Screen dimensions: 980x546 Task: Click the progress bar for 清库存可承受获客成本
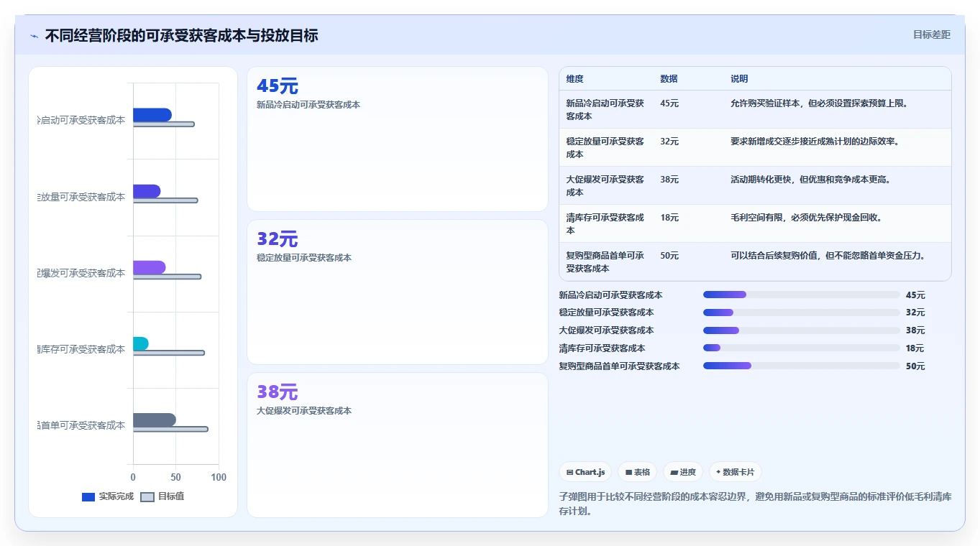click(x=801, y=348)
